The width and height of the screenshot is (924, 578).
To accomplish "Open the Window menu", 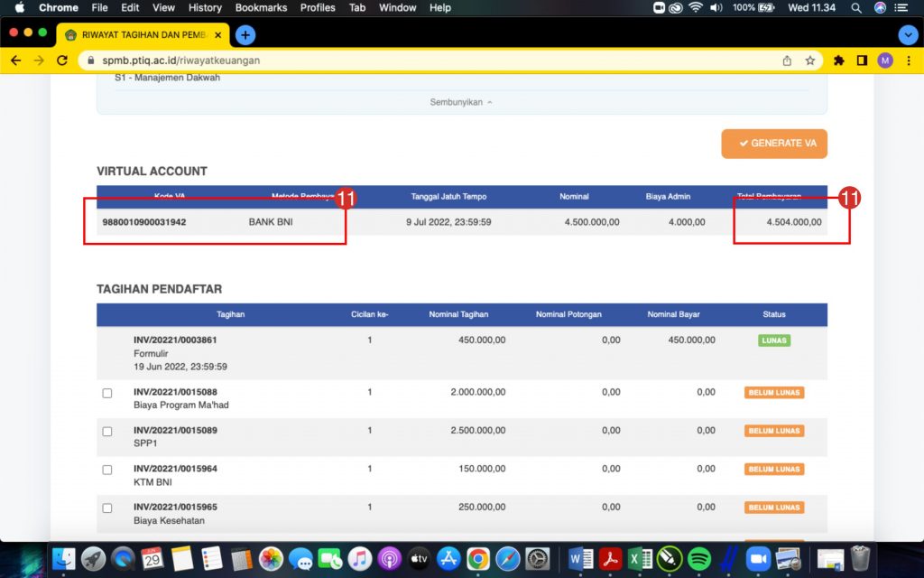I will [x=398, y=7].
